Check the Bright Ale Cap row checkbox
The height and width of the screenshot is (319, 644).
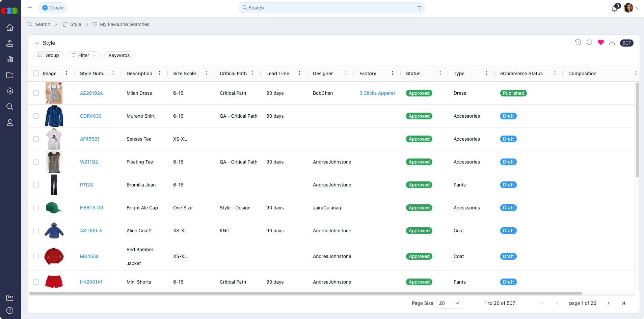(36, 208)
